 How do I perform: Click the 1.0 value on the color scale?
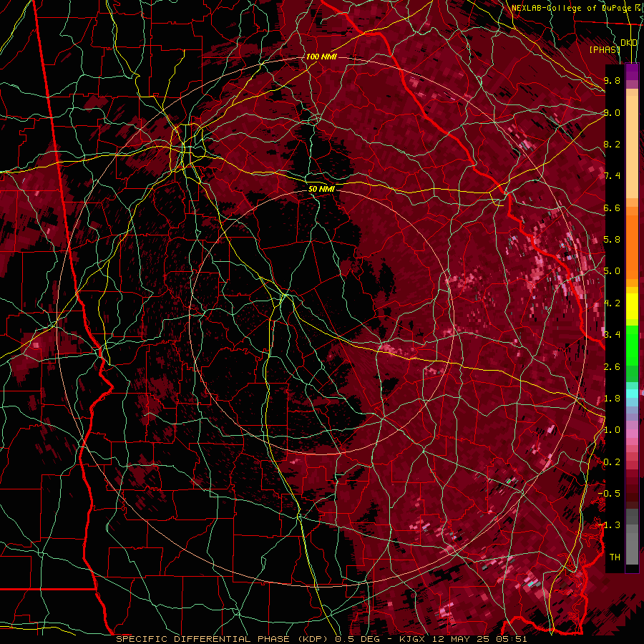pyautogui.click(x=612, y=430)
